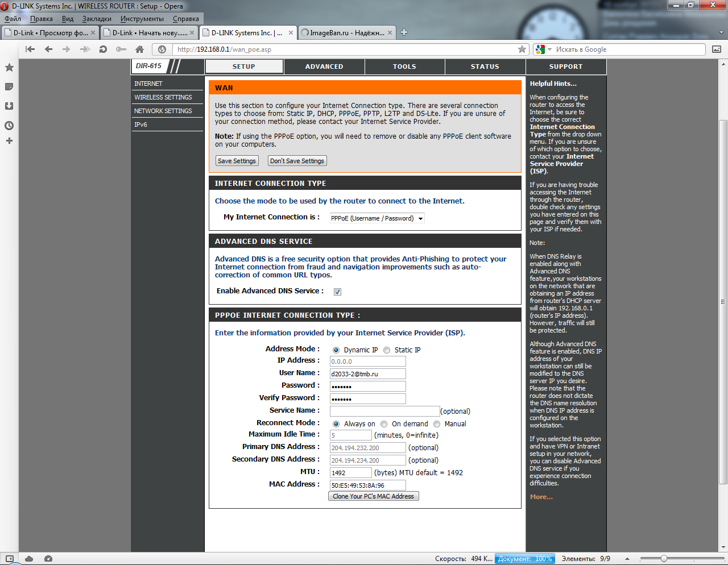Add a panel with plus icon

coord(9,141)
